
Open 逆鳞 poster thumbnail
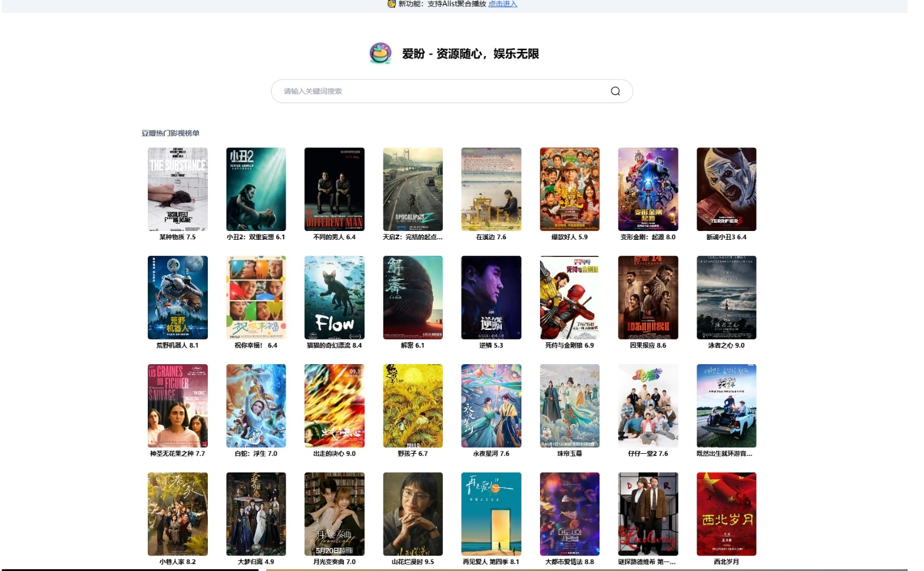[491, 298]
